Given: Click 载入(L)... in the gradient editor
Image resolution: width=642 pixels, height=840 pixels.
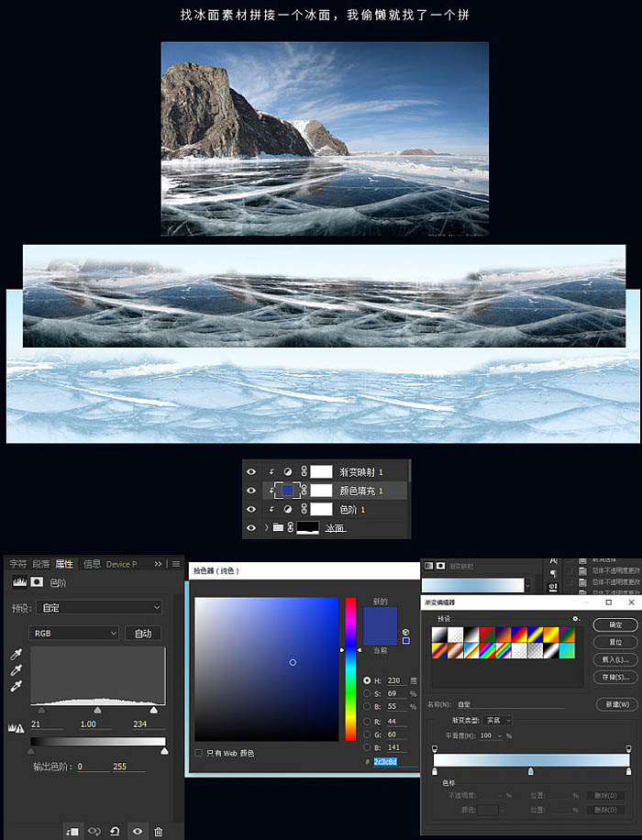Looking at the screenshot, I should pyautogui.click(x=615, y=659).
